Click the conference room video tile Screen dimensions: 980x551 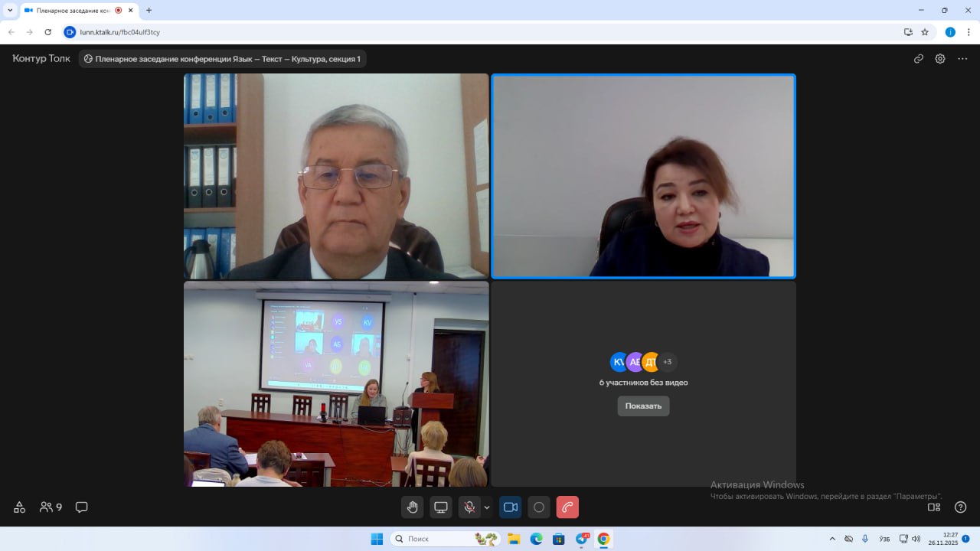(x=336, y=383)
